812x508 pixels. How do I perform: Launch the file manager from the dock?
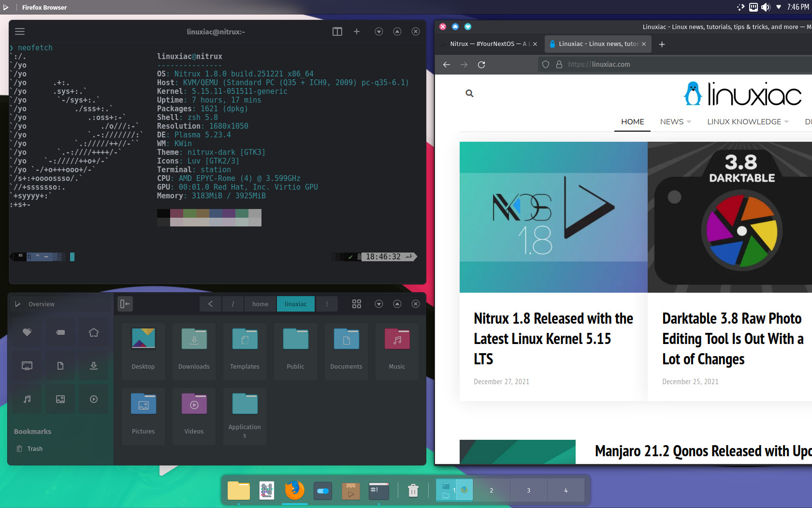(x=239, y=491)
